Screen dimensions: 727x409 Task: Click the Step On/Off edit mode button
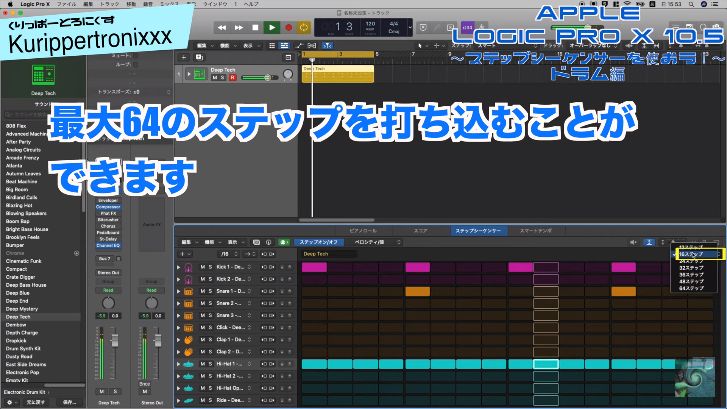318,242
